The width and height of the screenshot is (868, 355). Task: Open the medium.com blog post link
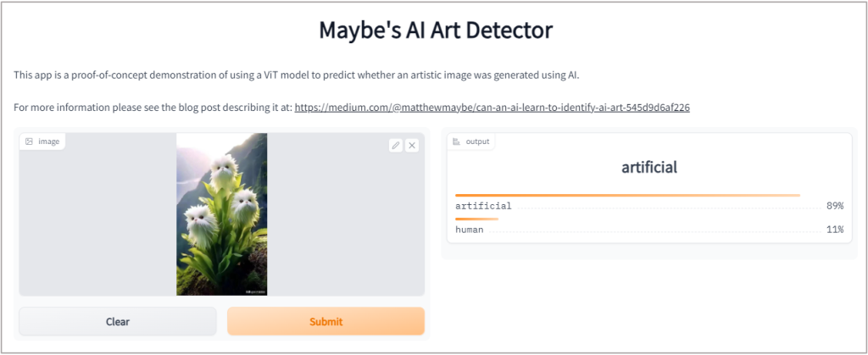coord(492,108)
